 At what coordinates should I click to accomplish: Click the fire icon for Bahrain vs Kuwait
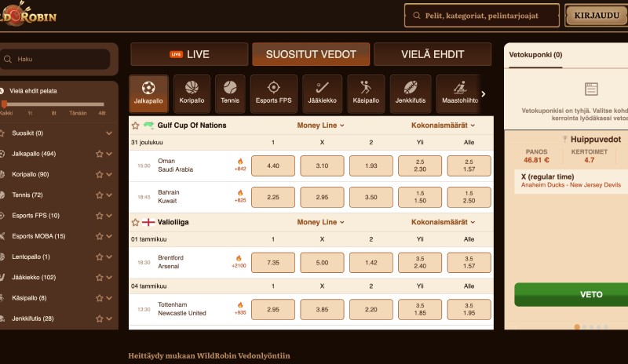pyautogui.click(x=240, y=193)
